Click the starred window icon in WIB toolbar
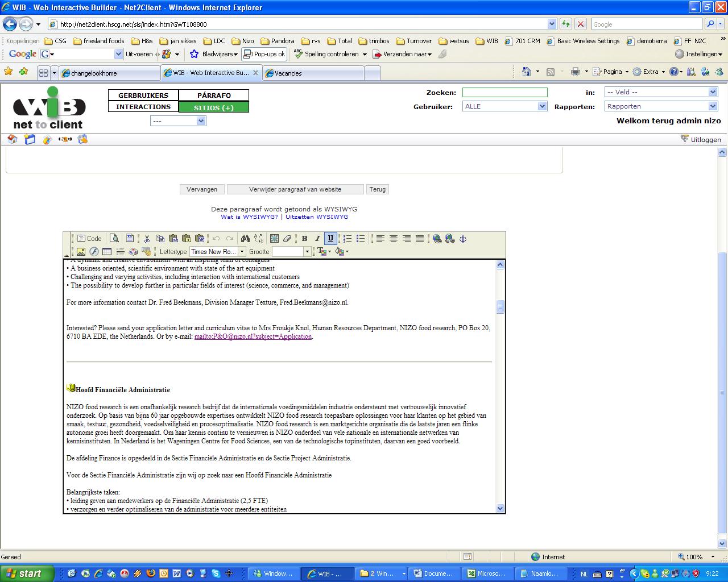The height and width of the screenshot is (582, 728). point(30,139)
